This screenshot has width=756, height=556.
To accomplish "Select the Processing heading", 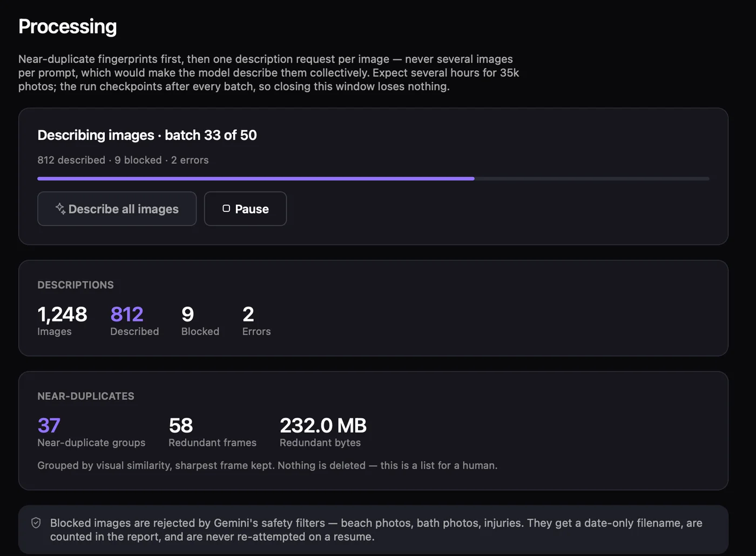I will (67, 26).
